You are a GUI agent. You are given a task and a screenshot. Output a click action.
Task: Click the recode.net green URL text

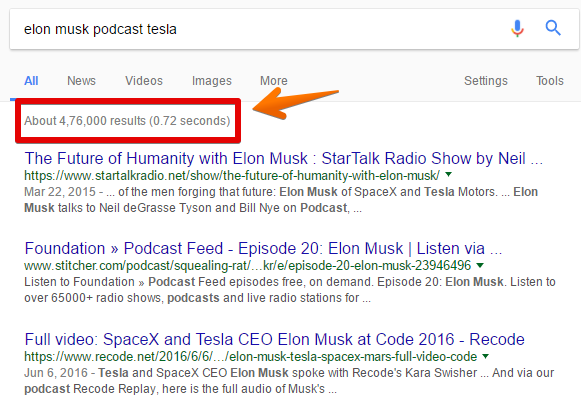250,357
